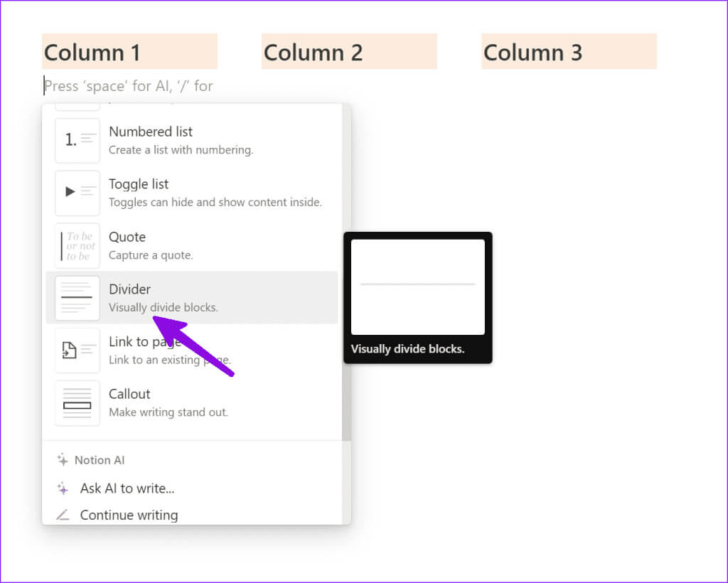Click 'Create a list with numbering.' description
The width and height of the screenshot is (728, 583).
point(181,150)
